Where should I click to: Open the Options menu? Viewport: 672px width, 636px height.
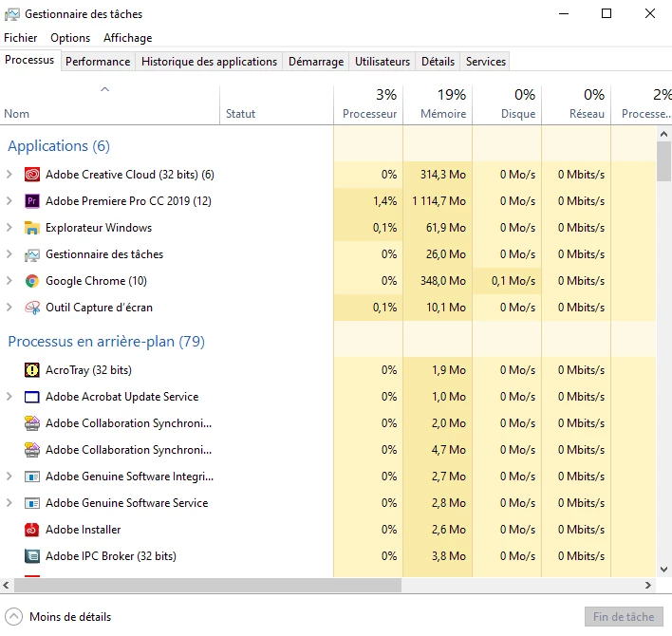(x=70, y=38)
